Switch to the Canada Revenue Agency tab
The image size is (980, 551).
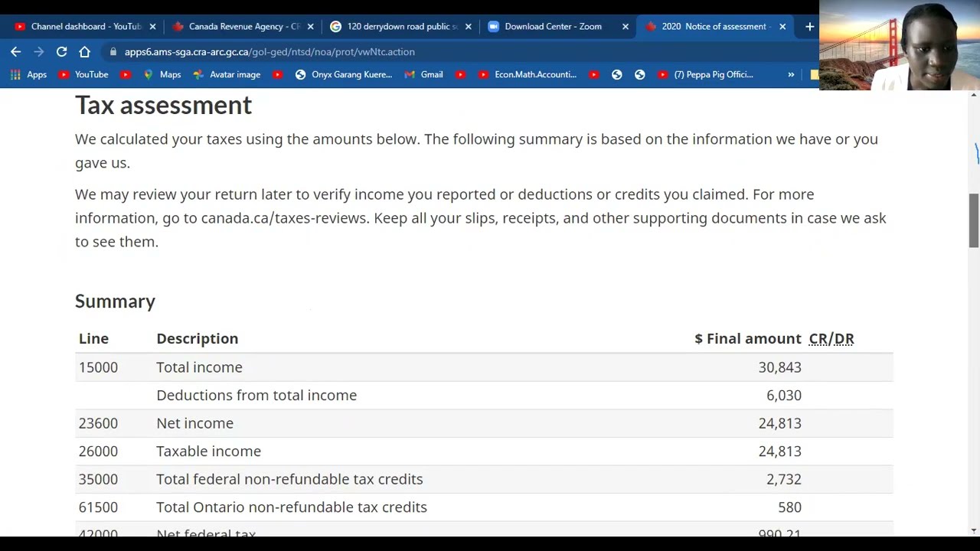pos(237,26)
